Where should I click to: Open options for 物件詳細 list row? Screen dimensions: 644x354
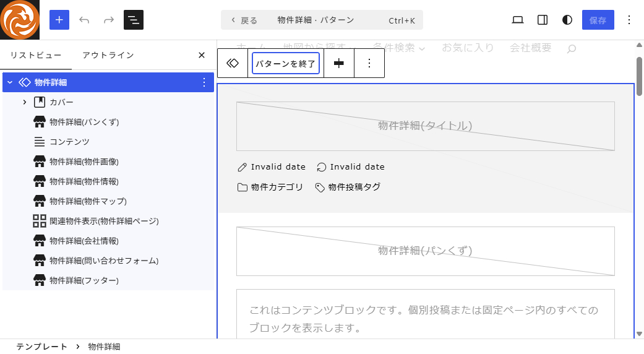click(x=204, y=82)
